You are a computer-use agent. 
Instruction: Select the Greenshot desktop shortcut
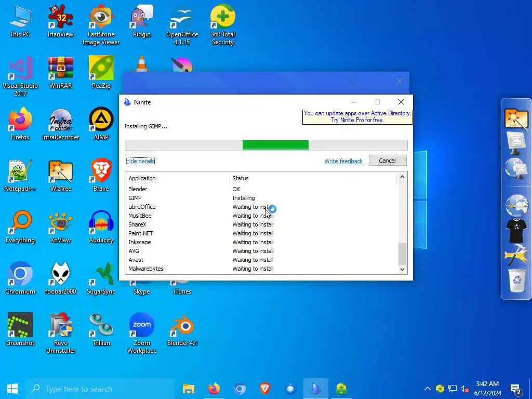[20, 330]
